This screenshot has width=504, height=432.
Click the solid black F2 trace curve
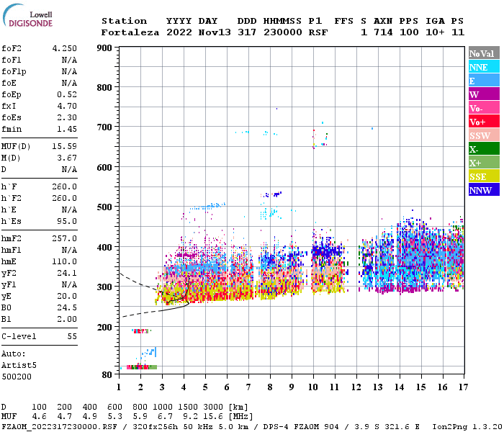(178, 292)
